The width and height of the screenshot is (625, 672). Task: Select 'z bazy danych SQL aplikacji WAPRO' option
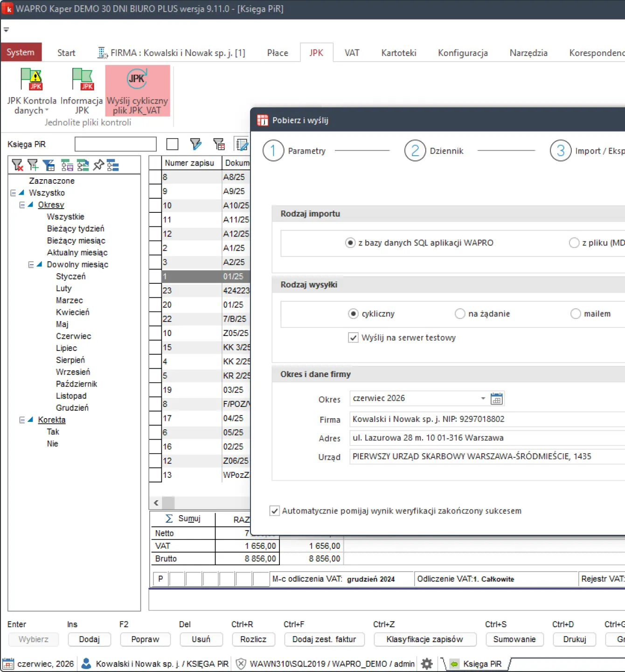[350, 243]
